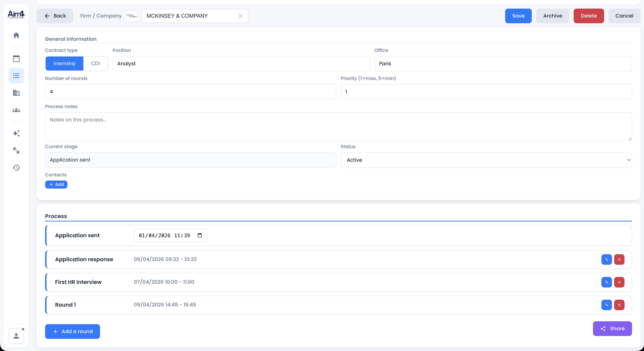The width and height of the screenshot is (644, 351).
Task: Click the Application sent date-time input
Action: [x=171, y=235]
